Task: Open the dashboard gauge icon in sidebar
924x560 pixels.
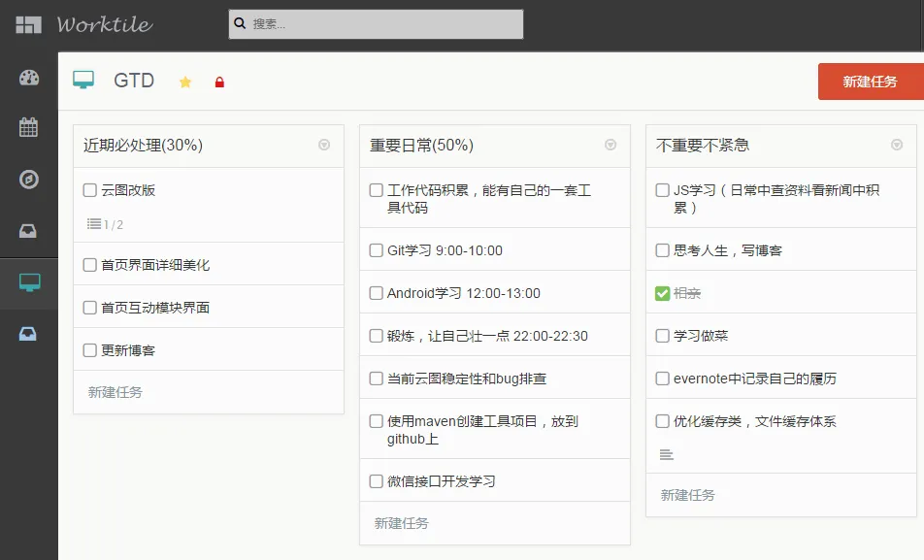Action: (x=29, y=78)
